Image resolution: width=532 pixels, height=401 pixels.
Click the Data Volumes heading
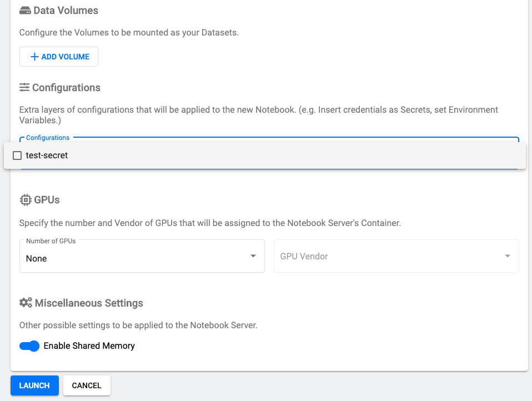(x=66, y=11)
